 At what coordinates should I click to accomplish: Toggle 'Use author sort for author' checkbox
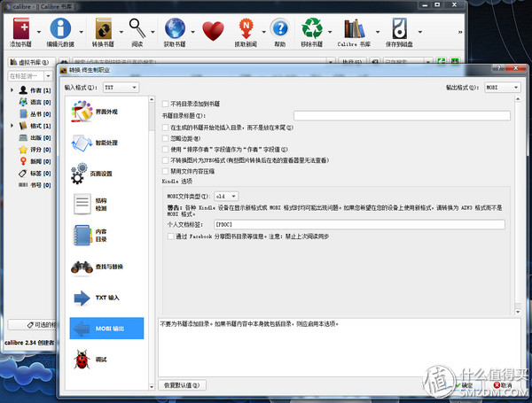[x=165, y=149]
